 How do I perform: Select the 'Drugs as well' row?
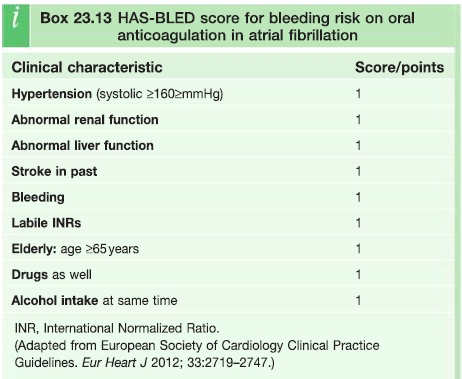pos(228,275)
